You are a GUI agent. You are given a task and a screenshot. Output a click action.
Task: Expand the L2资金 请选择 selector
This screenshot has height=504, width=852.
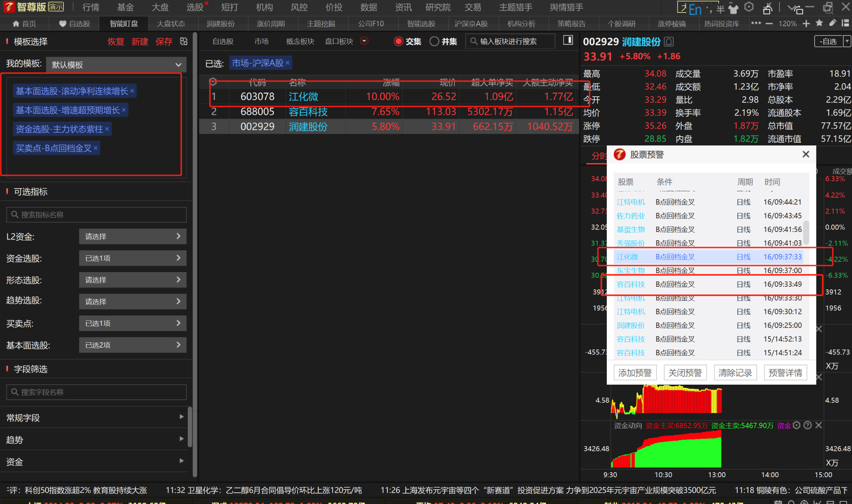click(133, 237)
